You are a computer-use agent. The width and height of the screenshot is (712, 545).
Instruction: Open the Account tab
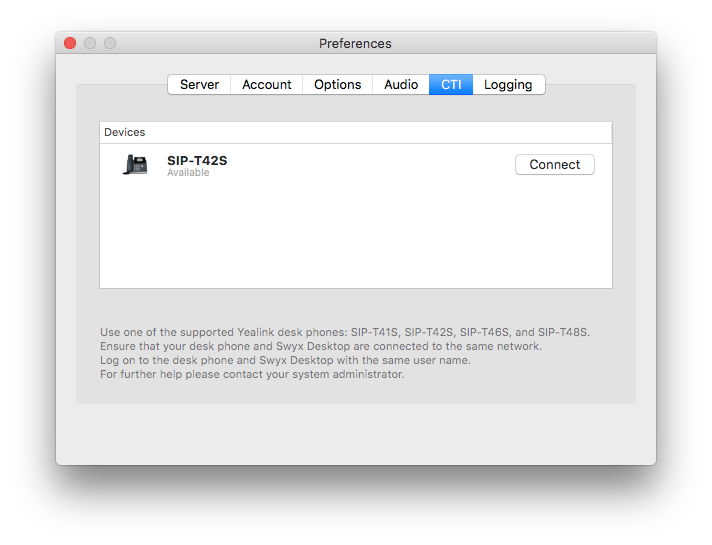tap(267, 85)
